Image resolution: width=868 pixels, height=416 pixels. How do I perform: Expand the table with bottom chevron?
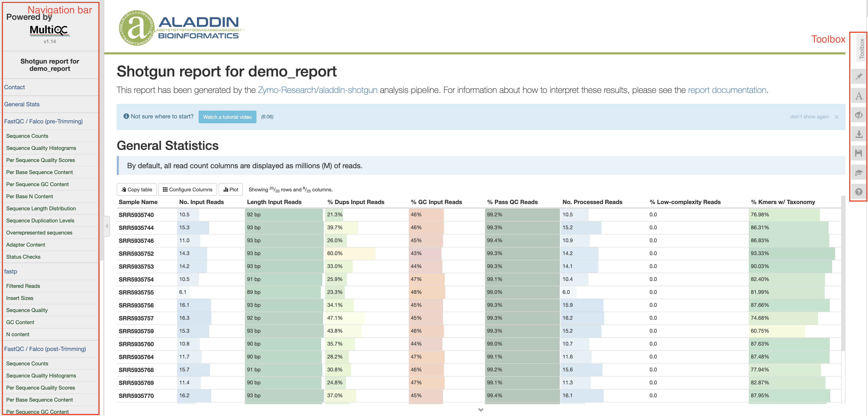tap(481, 410)
